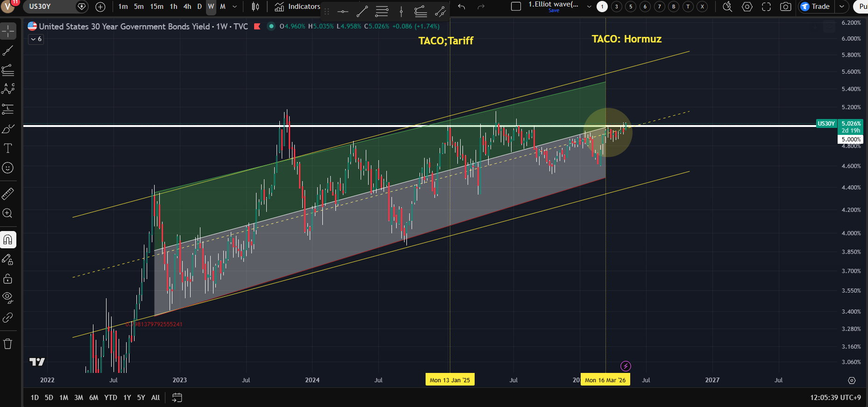
Task: Expand the collapsed indicators legend showing 6
Action: click(36, 39)
